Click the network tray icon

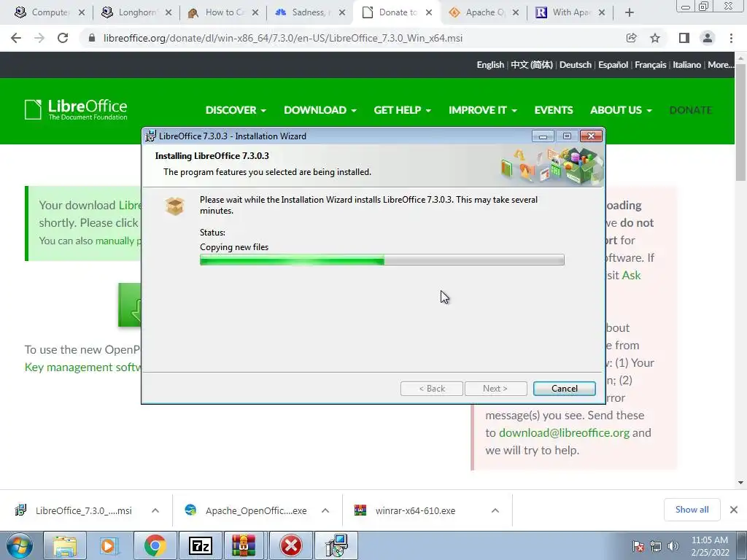point(656,546)
